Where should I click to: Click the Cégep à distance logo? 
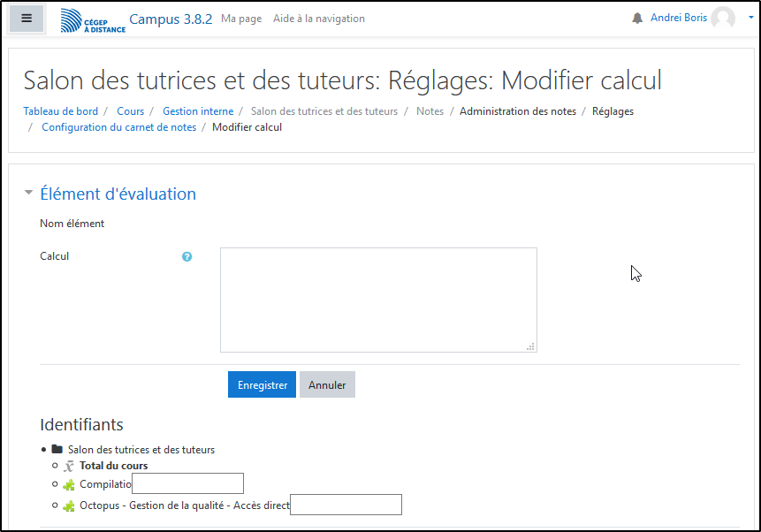point(93,20)
